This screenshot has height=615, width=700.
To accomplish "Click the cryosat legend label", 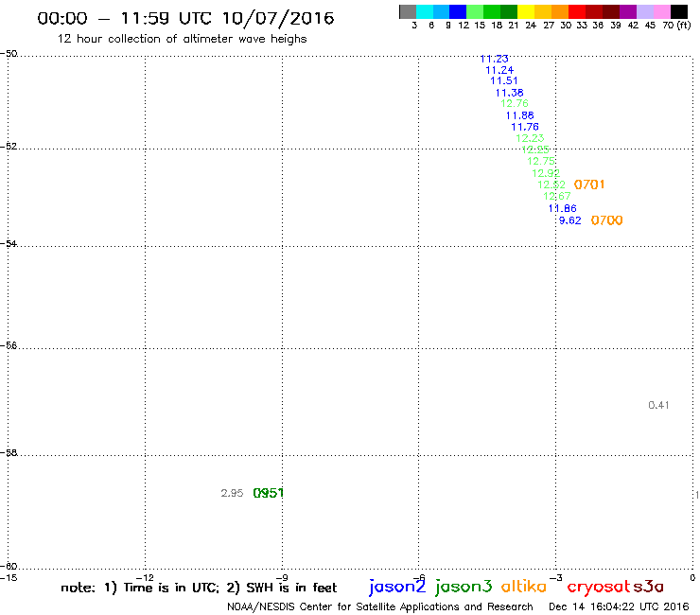I will pos(598,588).
